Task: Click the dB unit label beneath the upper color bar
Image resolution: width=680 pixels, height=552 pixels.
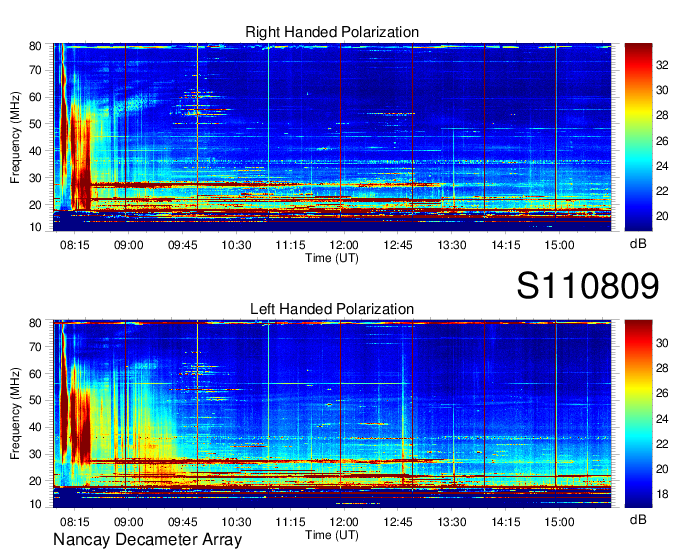Action: (638, 244)
